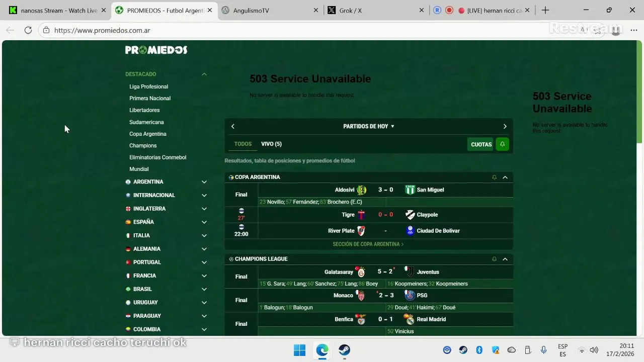This screenshot has width=644, height=362.
Task: Open Sudamericana sidebar link
Action: tap(146, 122)
